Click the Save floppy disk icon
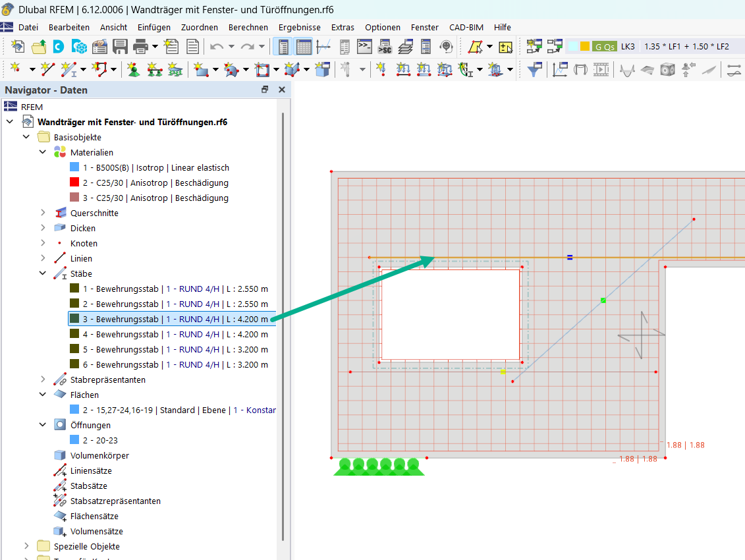This screenshot has height=560, width=745. coord(120,47)
